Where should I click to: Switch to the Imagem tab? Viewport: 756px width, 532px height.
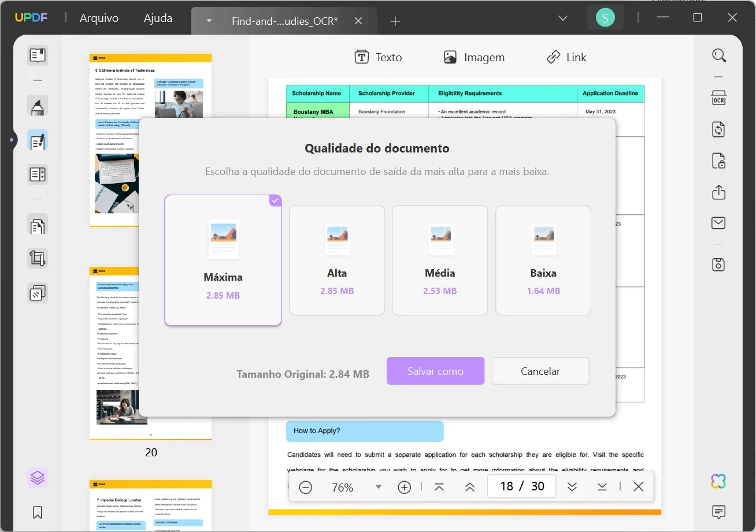[474, 57]
